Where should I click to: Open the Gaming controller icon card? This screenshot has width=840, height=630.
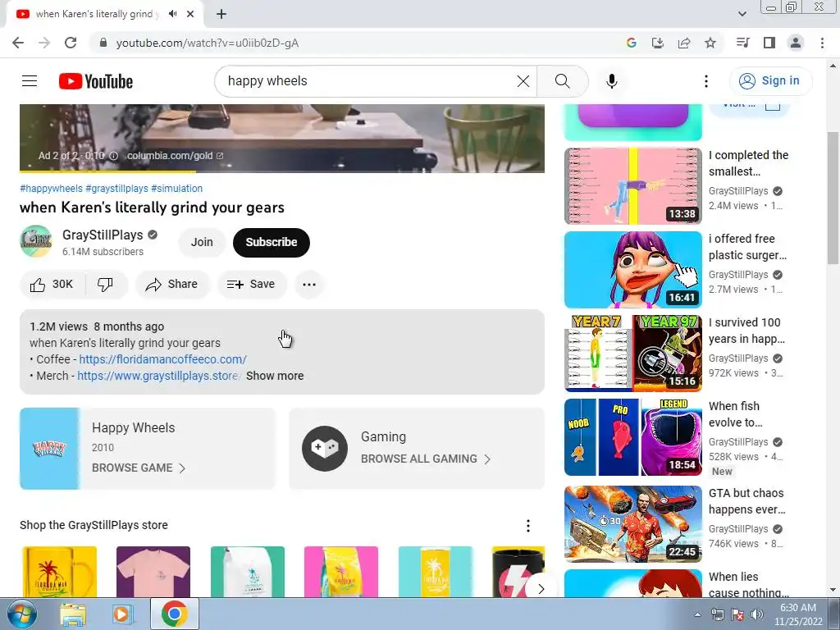point(325,449)
